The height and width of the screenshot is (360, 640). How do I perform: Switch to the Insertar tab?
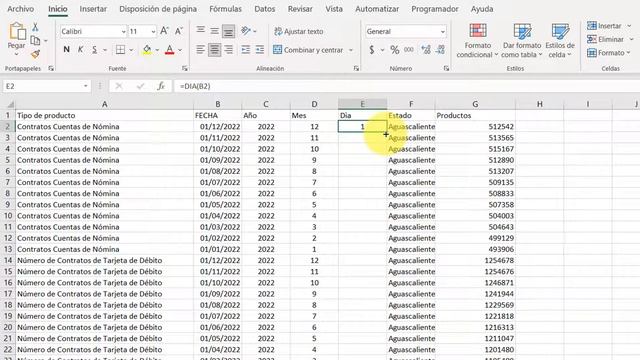pyautogui.click(x=93, y=9)
